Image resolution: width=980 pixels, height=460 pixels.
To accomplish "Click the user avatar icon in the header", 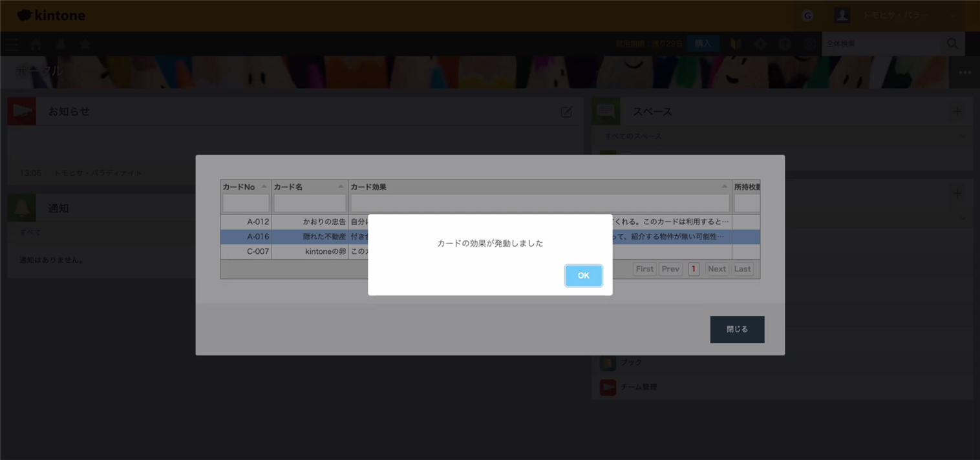I will 842,15.
